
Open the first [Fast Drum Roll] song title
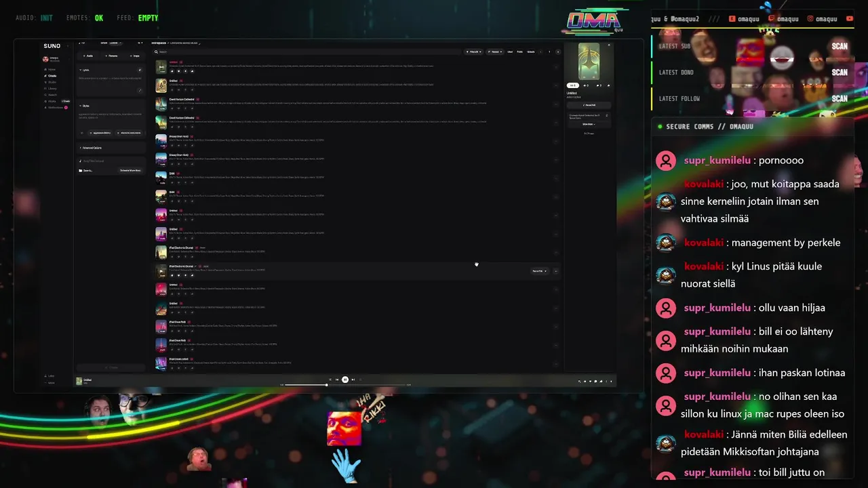pos(177,322)
